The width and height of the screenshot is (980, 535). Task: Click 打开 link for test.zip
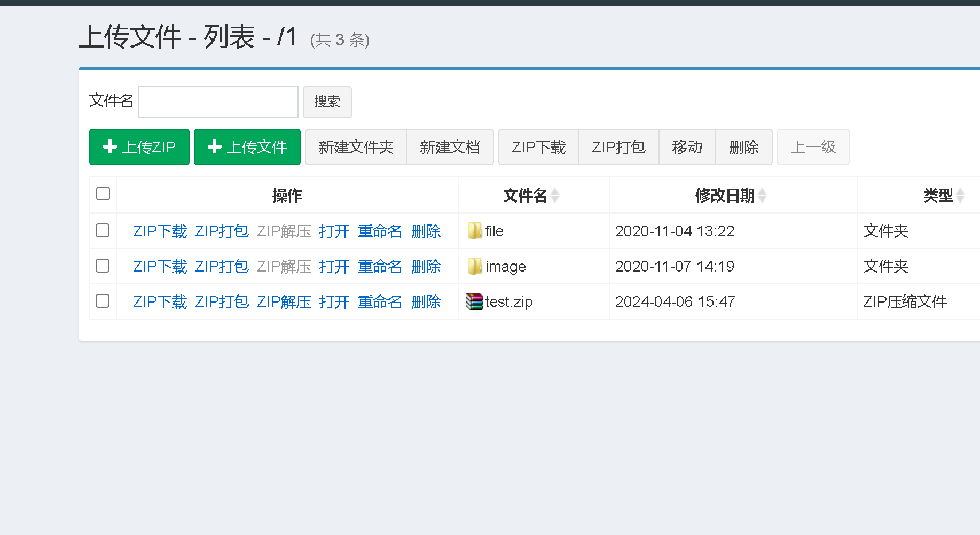click(x=334, y=301)
